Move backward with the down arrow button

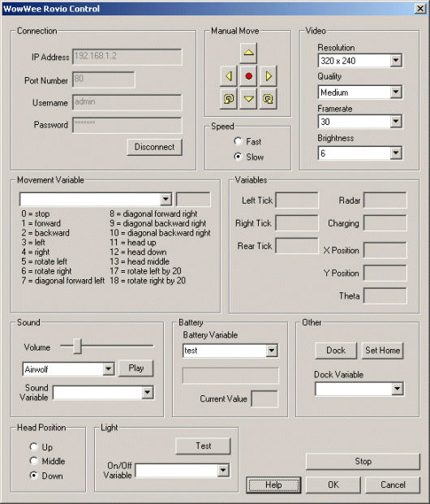point(248,99)
